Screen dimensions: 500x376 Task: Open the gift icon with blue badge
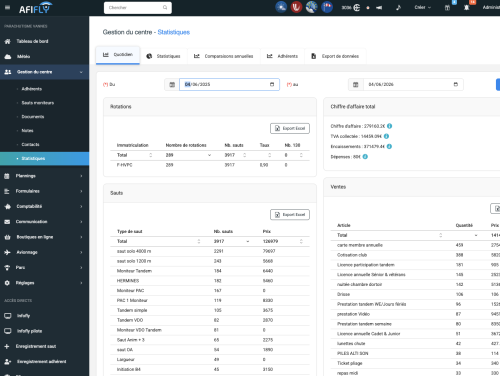point(448,7)
